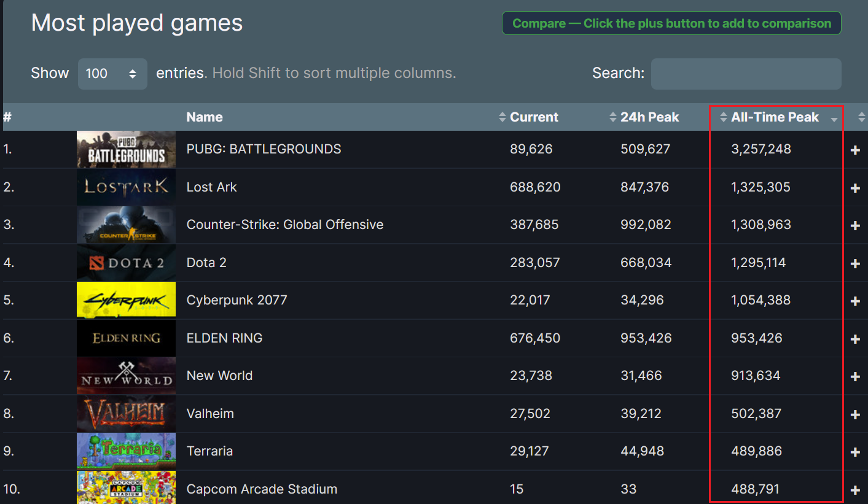Viewport: 868px width, 504px height.
Task: Select Valheim all-time peak 502,387
Action: [x=756, y=414]
